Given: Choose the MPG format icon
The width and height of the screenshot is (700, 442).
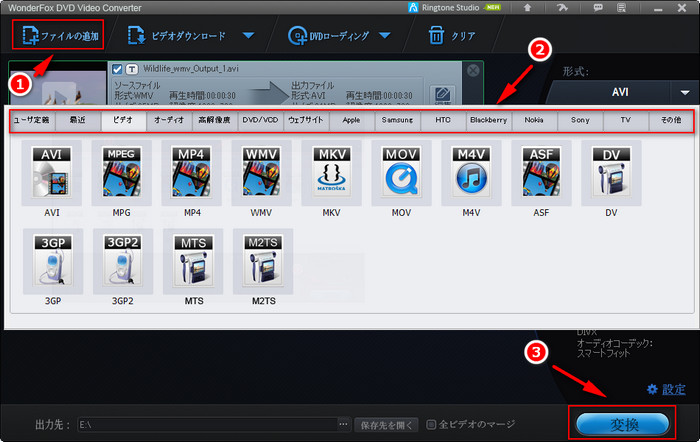Looking at the screenshot, I should pyautogui.click(x=121, y=173).
